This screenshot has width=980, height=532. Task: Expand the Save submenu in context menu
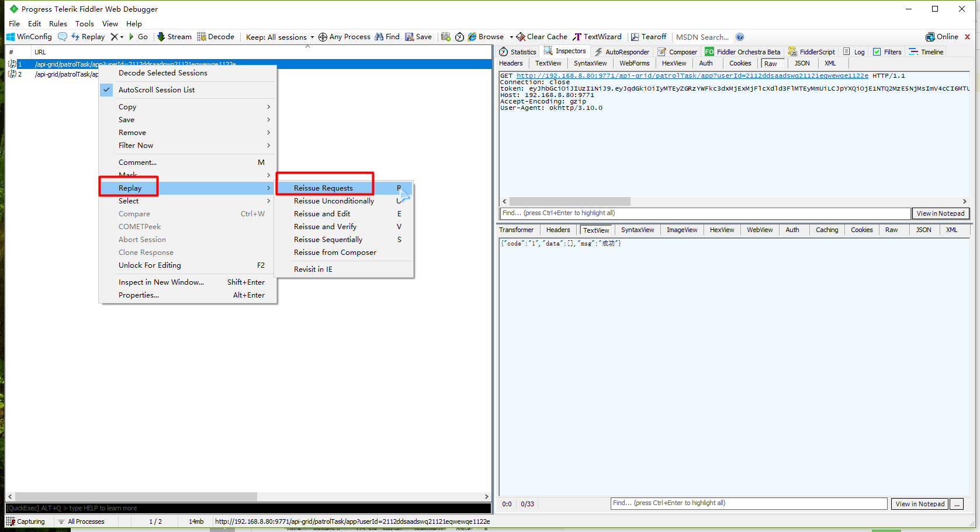(x=188, y=119)
